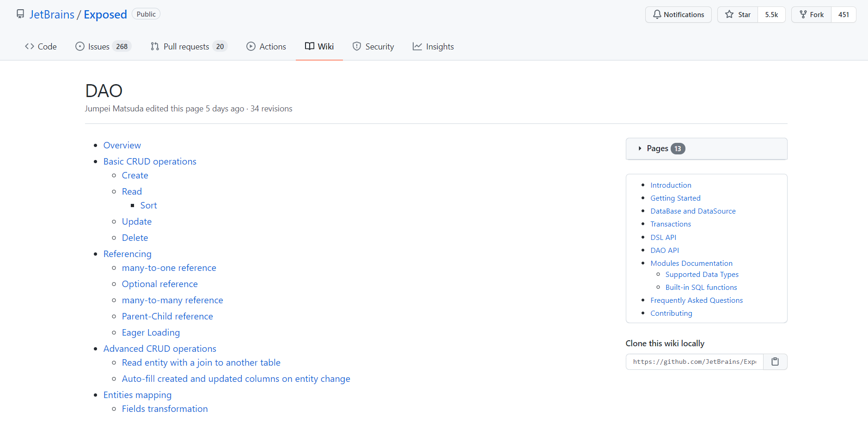
Task: Open Auto-fill created and updated columns link
Action: pyautogui.click(x=236, y=379)
